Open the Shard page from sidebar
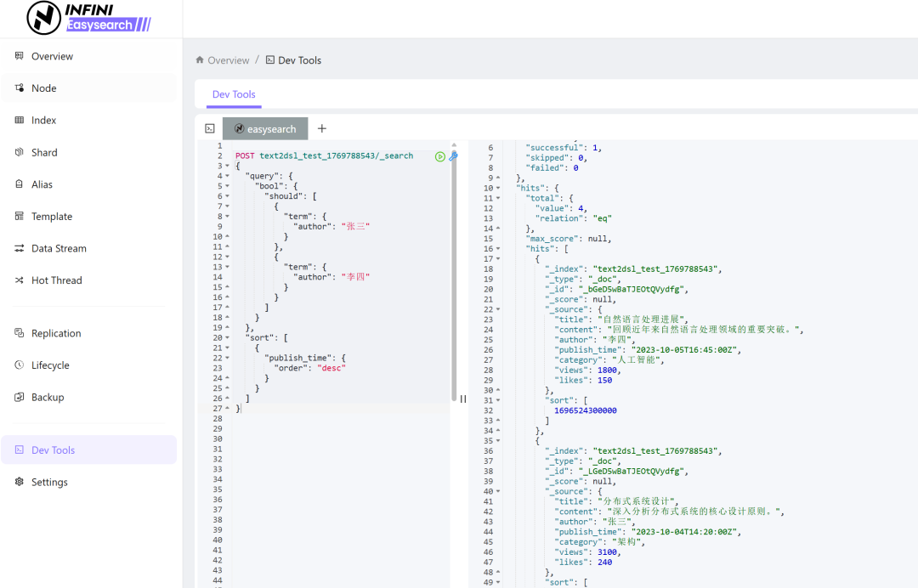This screenshot has height=588, width=918. tap(44, 153)
